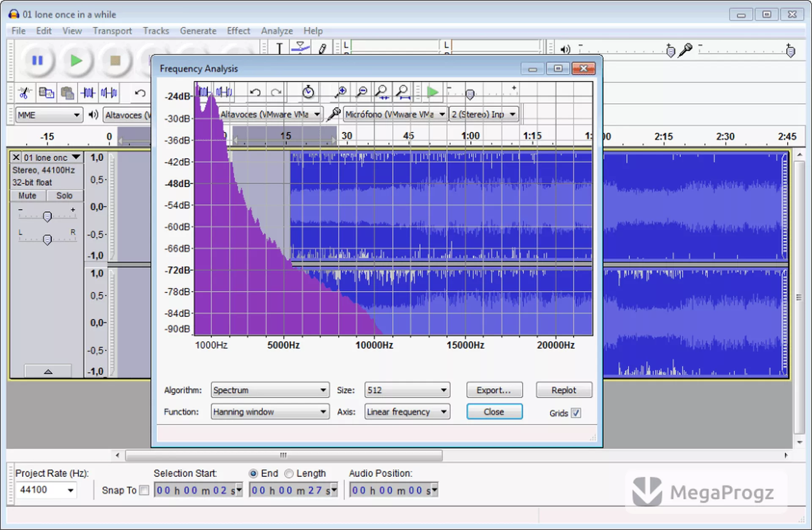Viewport: 812px width, 530px height.
Task: Select the Selection (I-beam) tool
Action: coord(280,48)
